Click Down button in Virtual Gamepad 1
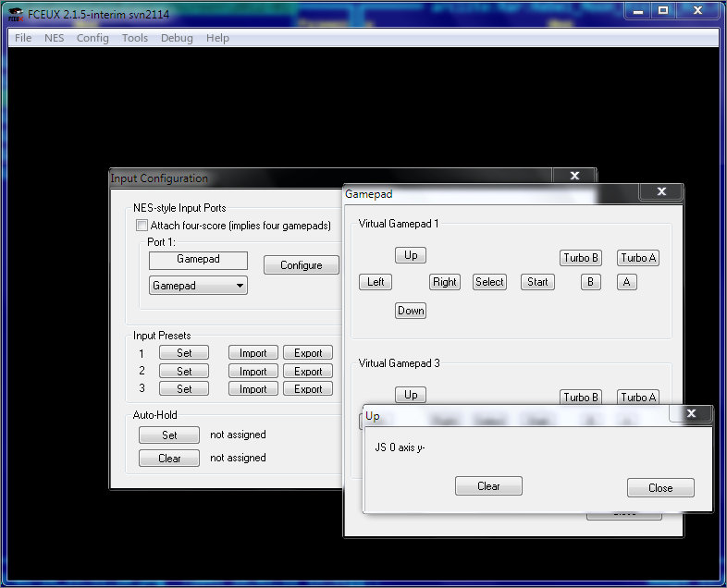The height and width of the screenshot is (588, 727). point(411,311)
